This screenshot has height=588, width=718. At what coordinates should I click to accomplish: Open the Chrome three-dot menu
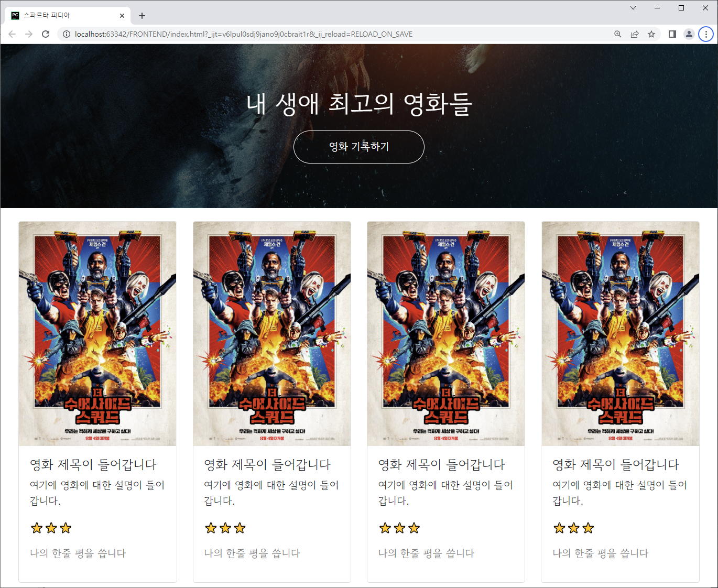tap(706, 34)
